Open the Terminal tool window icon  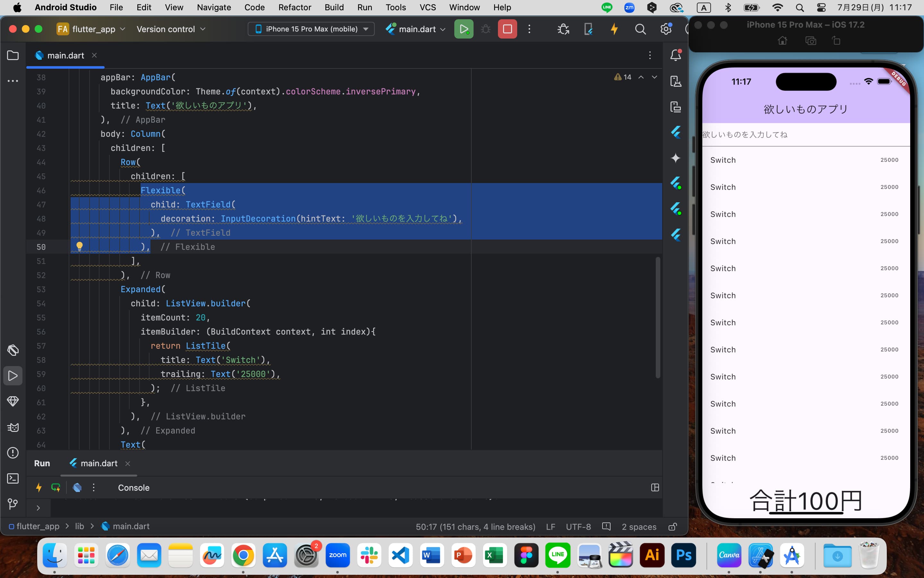(x=13, y=478)
